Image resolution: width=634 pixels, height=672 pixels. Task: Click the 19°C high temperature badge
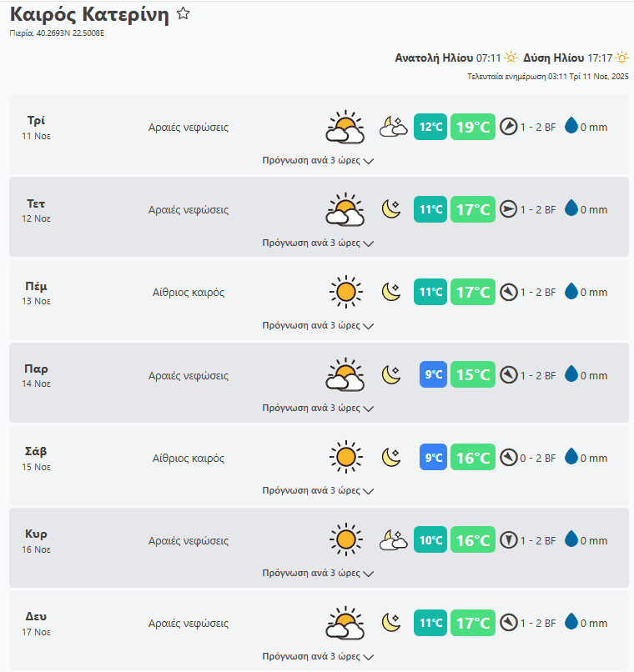pos(473,127)
